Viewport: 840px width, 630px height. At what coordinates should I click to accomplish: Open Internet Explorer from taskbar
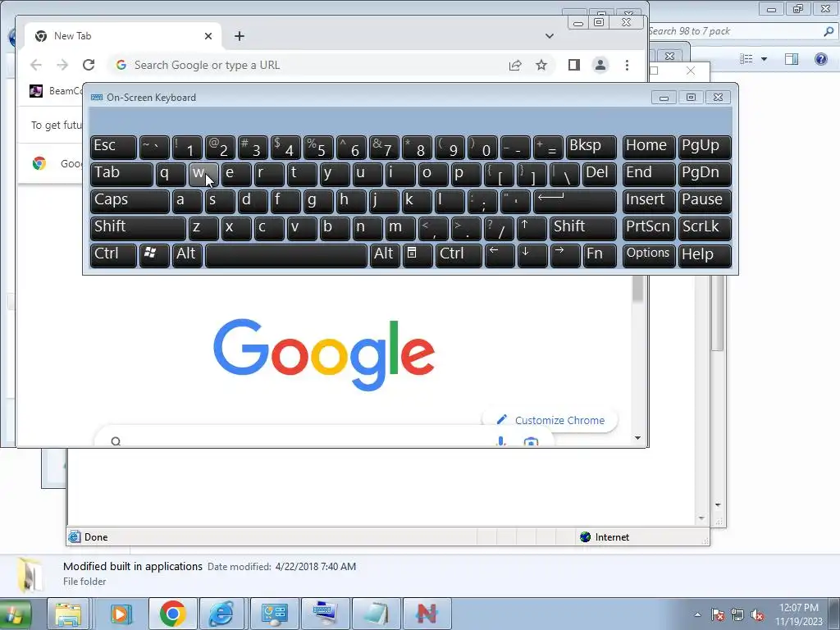(221, 614)
